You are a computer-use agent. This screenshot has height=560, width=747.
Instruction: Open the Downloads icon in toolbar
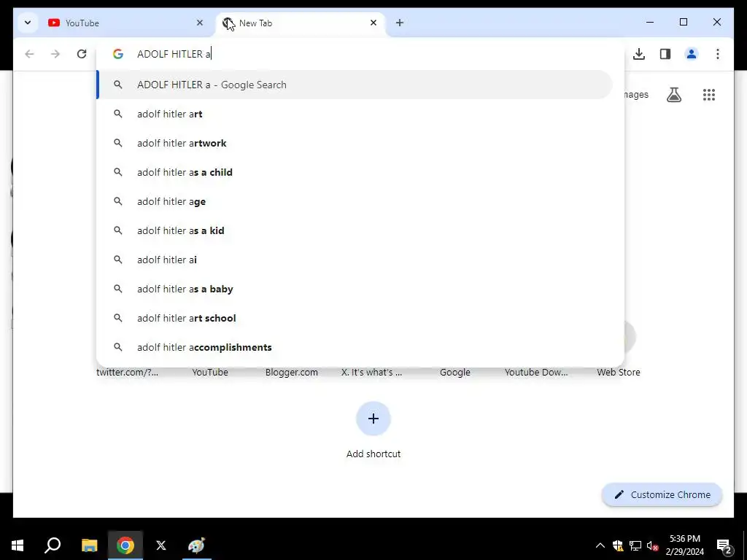pyautogui.click(x=639, y=54)
